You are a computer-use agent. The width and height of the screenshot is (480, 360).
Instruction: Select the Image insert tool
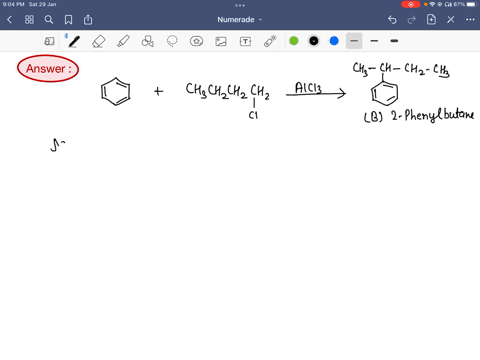pos(221,41)
